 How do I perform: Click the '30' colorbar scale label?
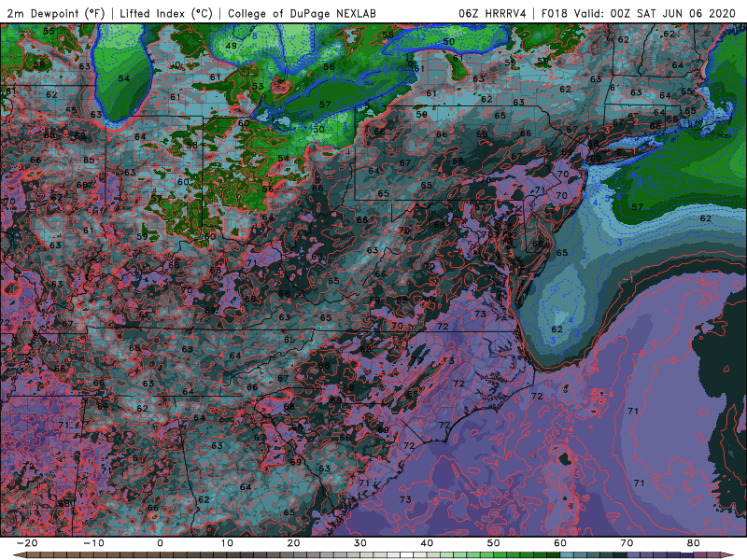[360, 543]
